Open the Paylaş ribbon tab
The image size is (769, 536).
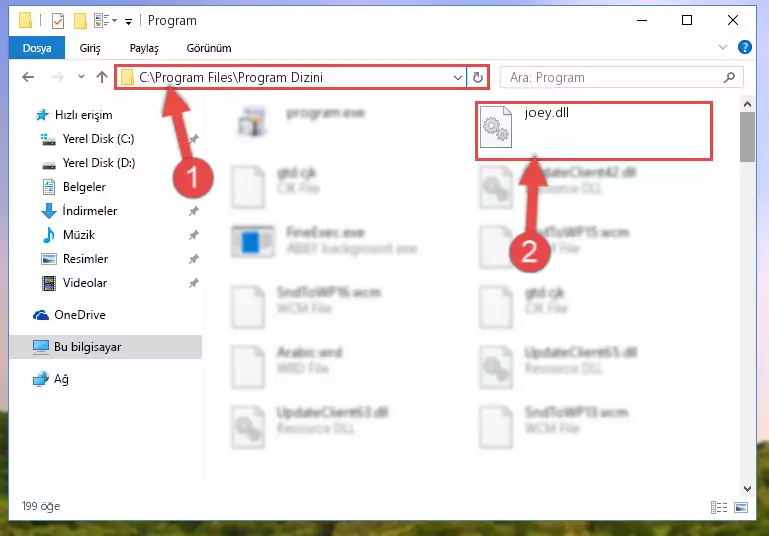pos(144,48)
